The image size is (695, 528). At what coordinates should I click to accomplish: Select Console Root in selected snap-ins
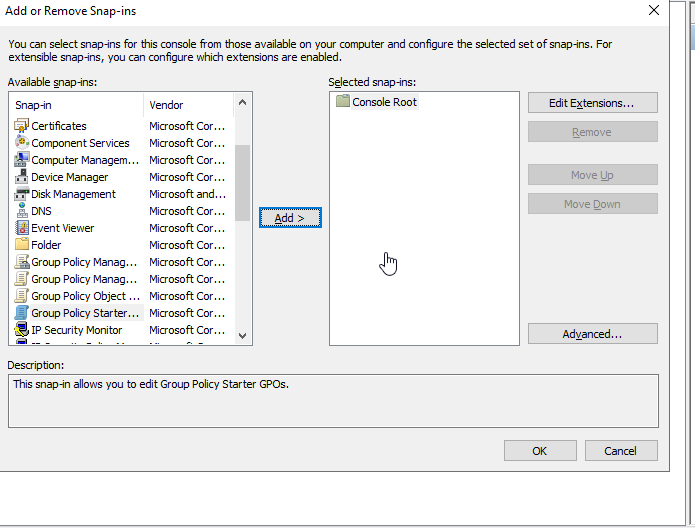384,102
